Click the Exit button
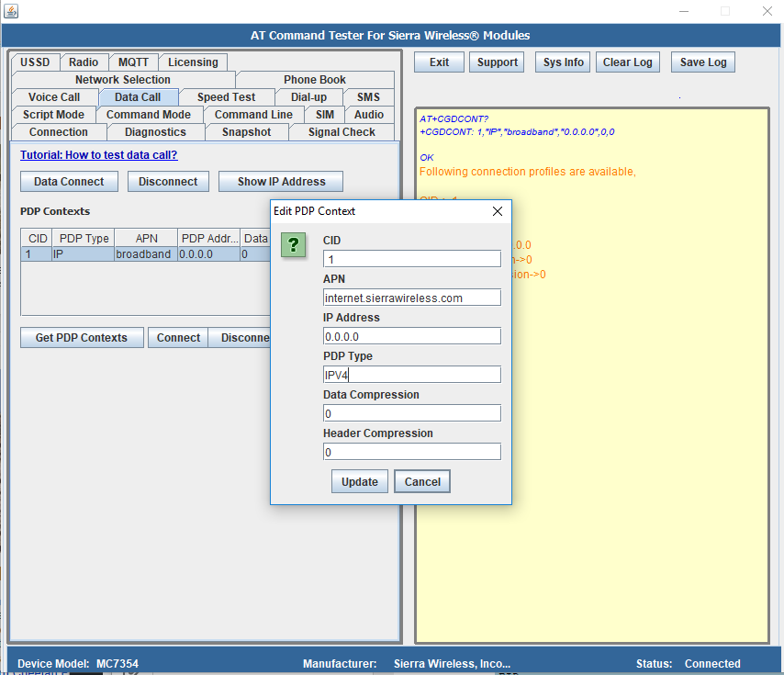 click(439, 62)
